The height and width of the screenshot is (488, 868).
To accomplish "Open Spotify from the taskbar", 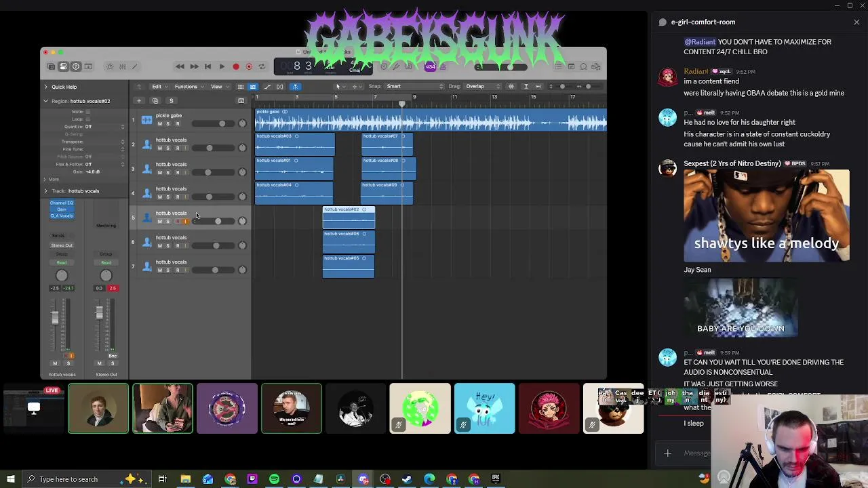I will point(274,479).
